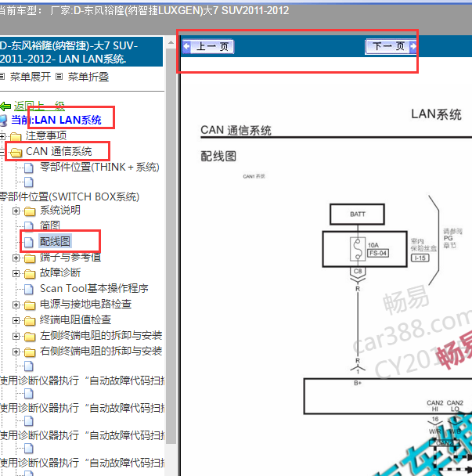
Task: Click the FS-04 fuse label in diagram
Action: [x=378, y=253]
